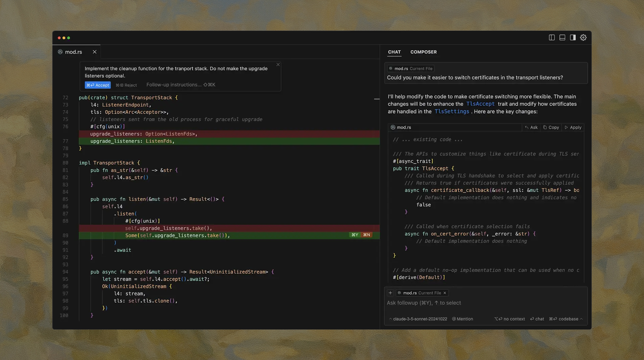Screen dimensions: 644x360
Task: Toggle the bottom panel visibility
Action: 562,37
